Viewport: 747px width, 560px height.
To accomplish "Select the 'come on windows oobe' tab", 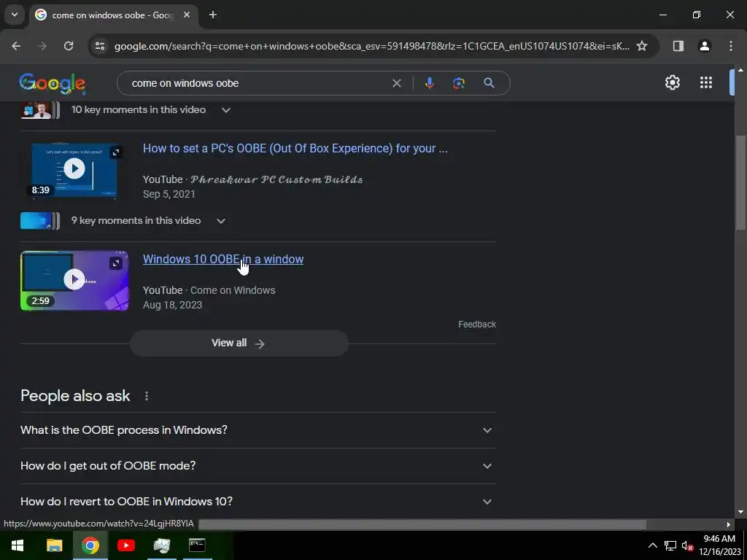I will [x=113, y=15].
